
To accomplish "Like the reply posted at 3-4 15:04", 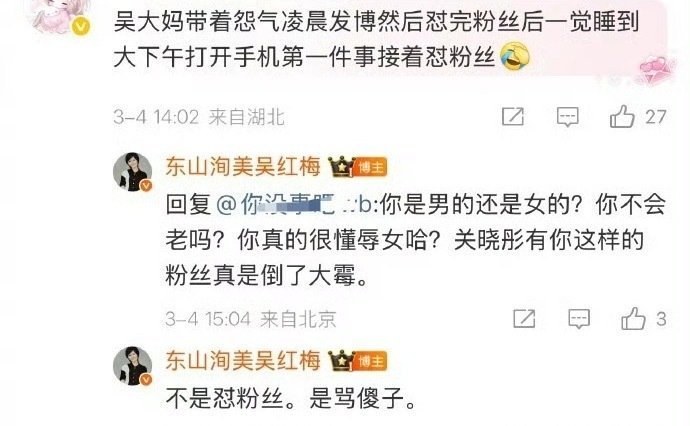I will 633,319.
